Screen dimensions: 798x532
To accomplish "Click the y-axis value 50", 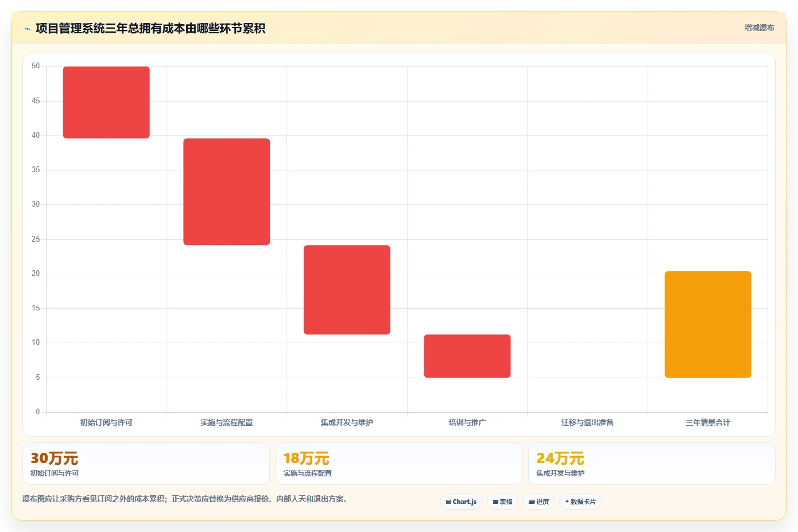I will point(36,66).
